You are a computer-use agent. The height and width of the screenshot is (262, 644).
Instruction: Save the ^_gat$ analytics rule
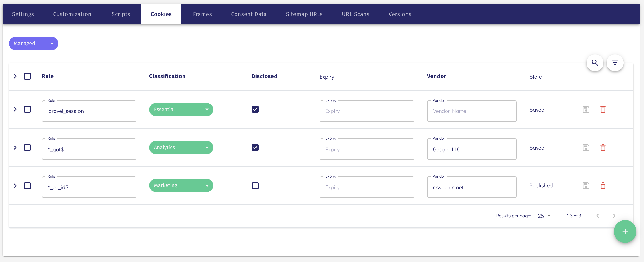click(x=586, y=148)
